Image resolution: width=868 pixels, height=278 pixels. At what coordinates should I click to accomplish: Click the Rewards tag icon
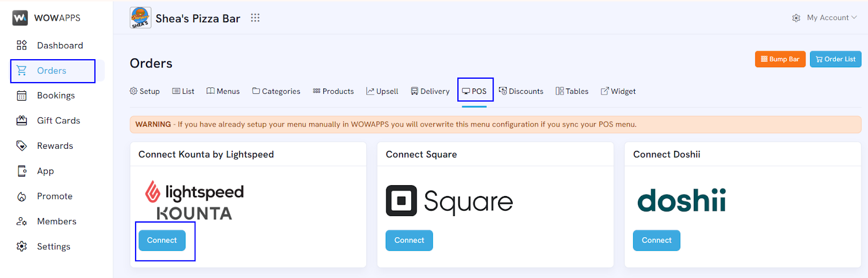[22, 146]
